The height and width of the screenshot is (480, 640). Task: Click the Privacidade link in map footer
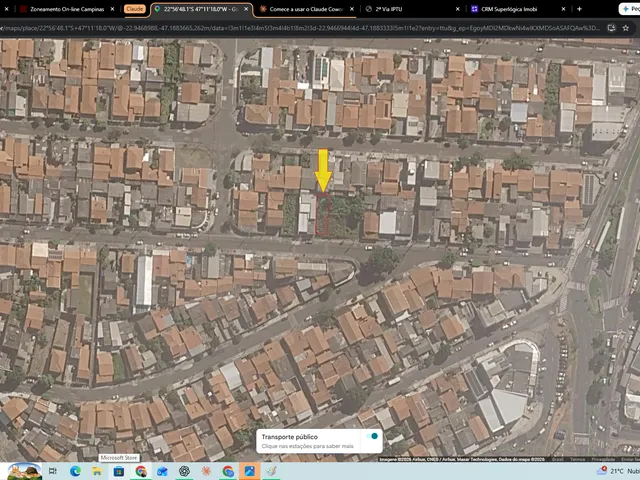coord(603,459)
